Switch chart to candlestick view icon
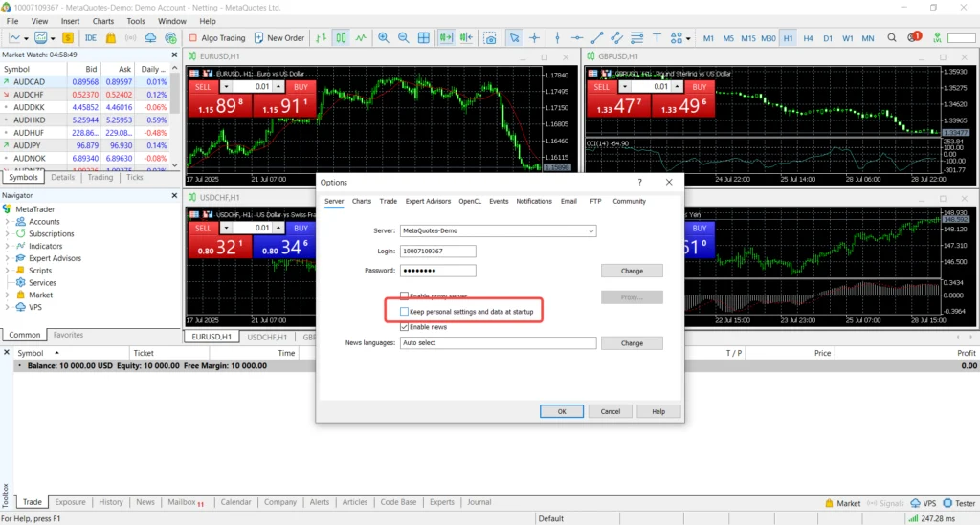 [x=340, y=38]
